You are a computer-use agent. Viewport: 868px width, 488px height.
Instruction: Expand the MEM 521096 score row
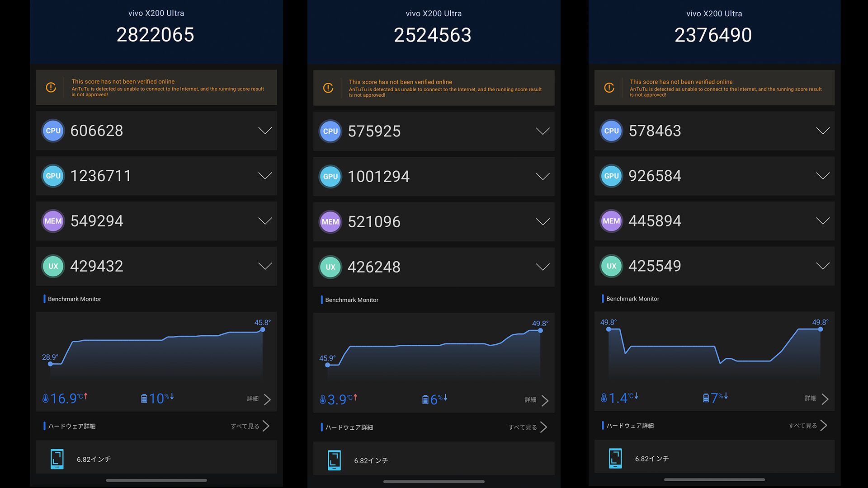[x=434, y=222]
